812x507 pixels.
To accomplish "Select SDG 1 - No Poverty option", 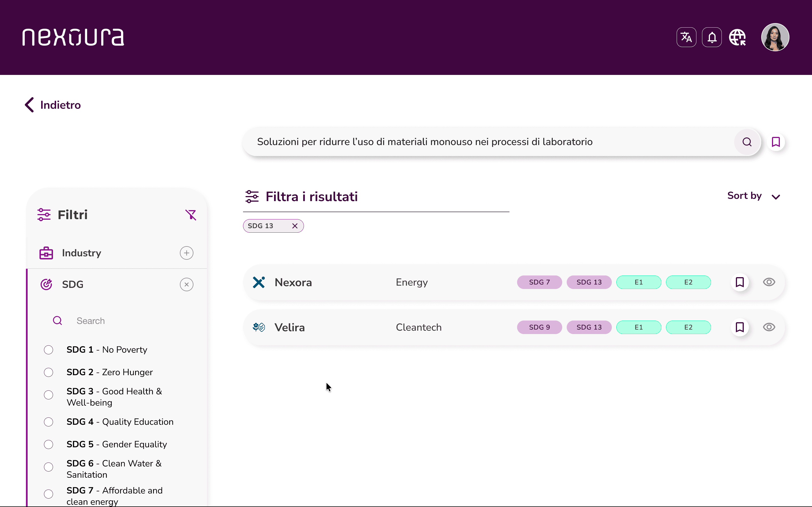I will coord(49,350).
